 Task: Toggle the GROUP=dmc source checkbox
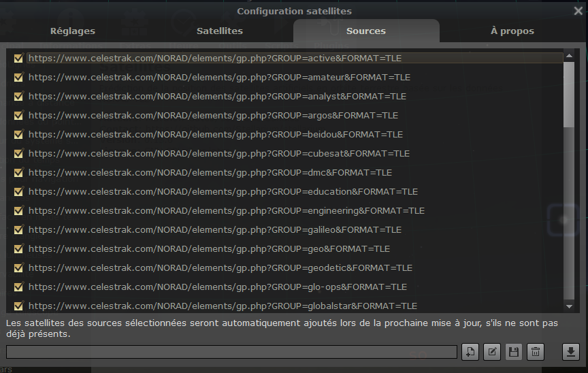coord(18,172)
